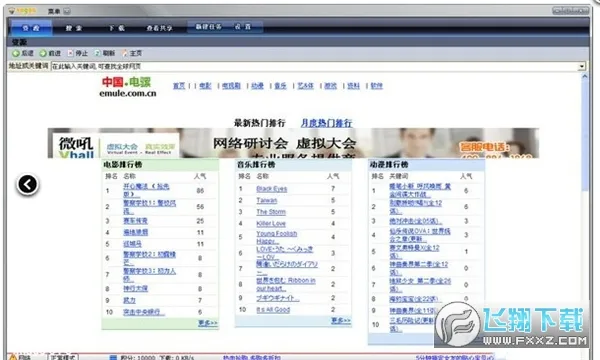Open the 电视剧 navigation link

pyautogui.click(x=232, y=86)
